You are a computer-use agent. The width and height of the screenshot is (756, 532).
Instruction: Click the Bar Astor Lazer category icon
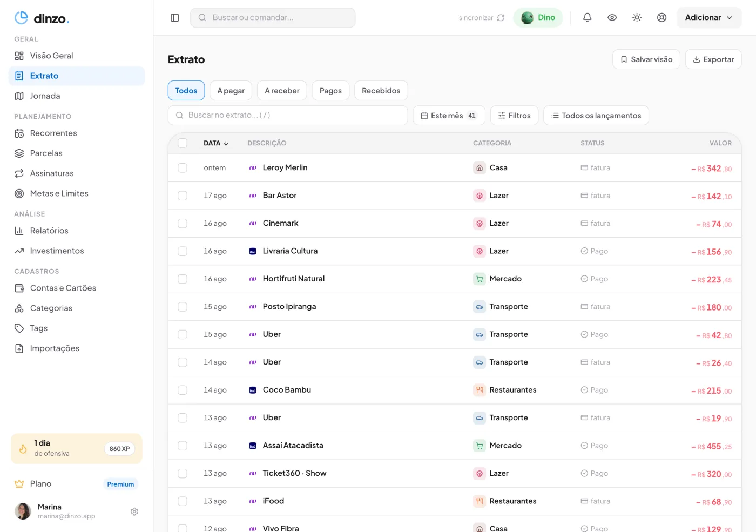[480, 196]
